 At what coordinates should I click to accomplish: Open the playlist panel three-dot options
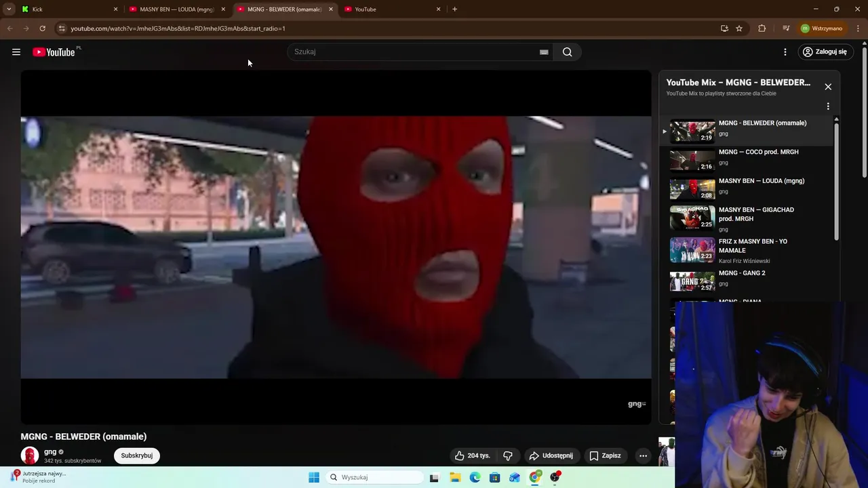click(828, 106)
